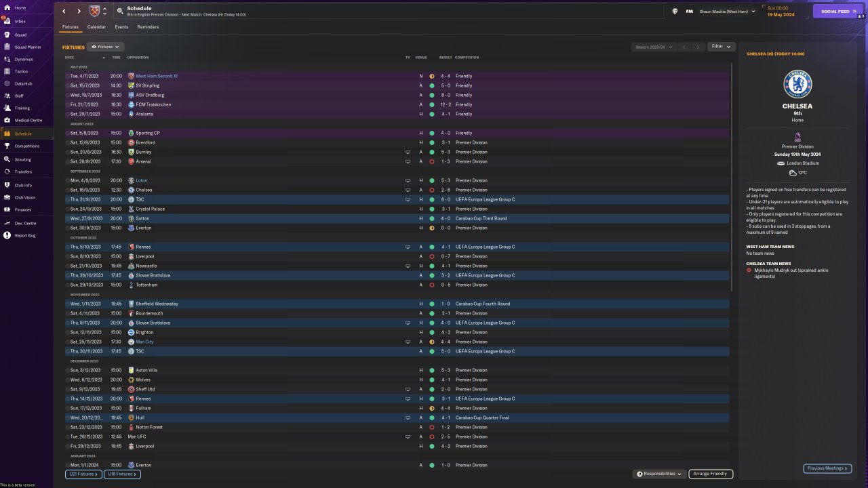Open the Club Info shield icon
Image resolution: width=868 pixels, height=488 pixels.
pyautogui.click(x=7, y=185)
